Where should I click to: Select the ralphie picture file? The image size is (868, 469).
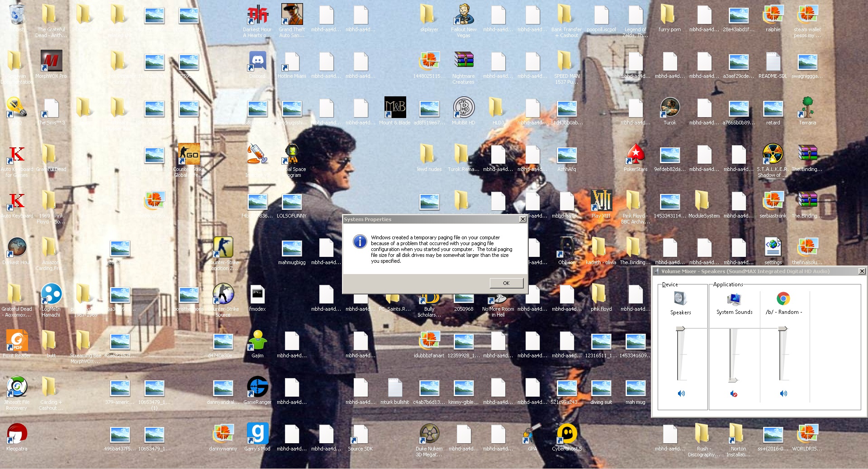(x=773, y=14)
